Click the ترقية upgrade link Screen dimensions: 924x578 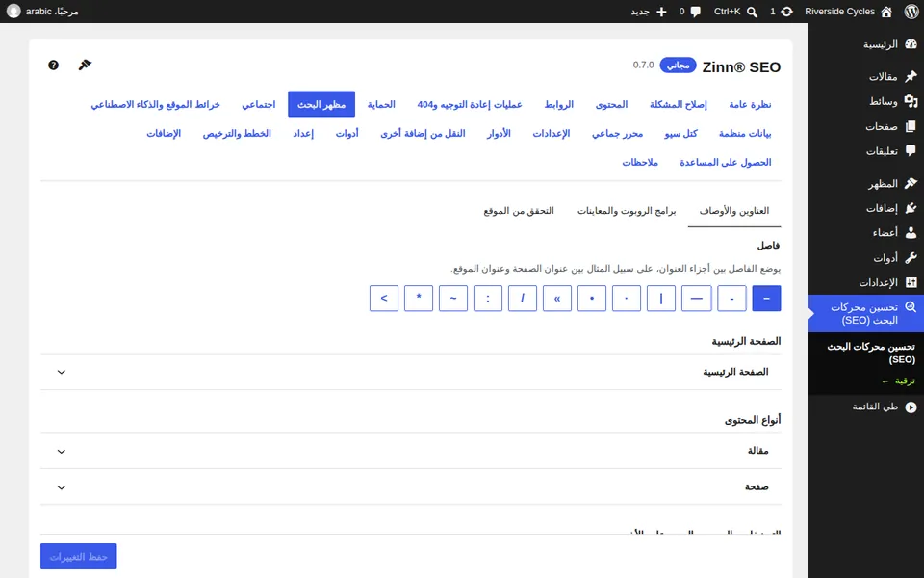pos(898,381)
